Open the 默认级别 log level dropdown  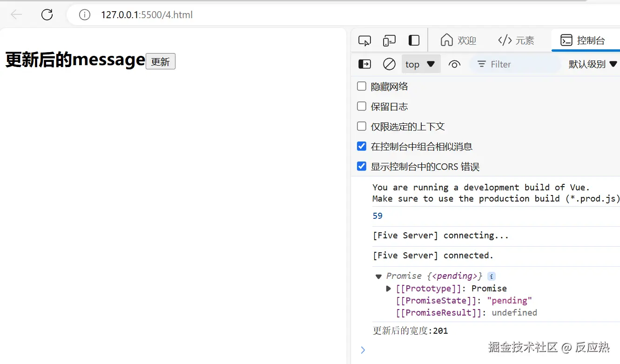tap(593, 64)
